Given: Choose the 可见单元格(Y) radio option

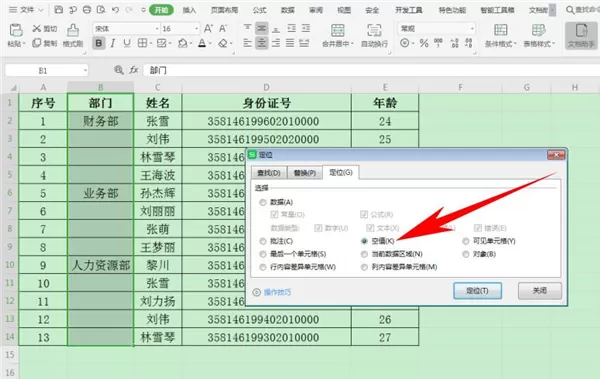Looking at the screenshot, I should (466, 241).
